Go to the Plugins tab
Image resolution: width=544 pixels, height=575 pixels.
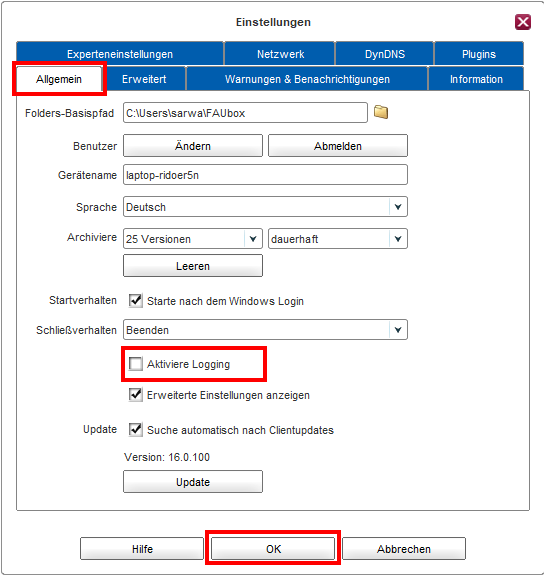(x=479, y=54)
